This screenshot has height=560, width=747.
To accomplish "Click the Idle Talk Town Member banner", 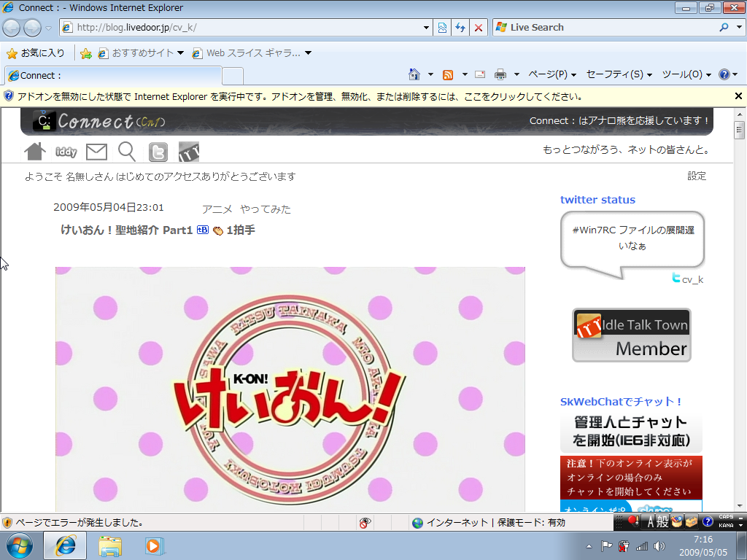I will pyautogui.click(x=632, y=335).
